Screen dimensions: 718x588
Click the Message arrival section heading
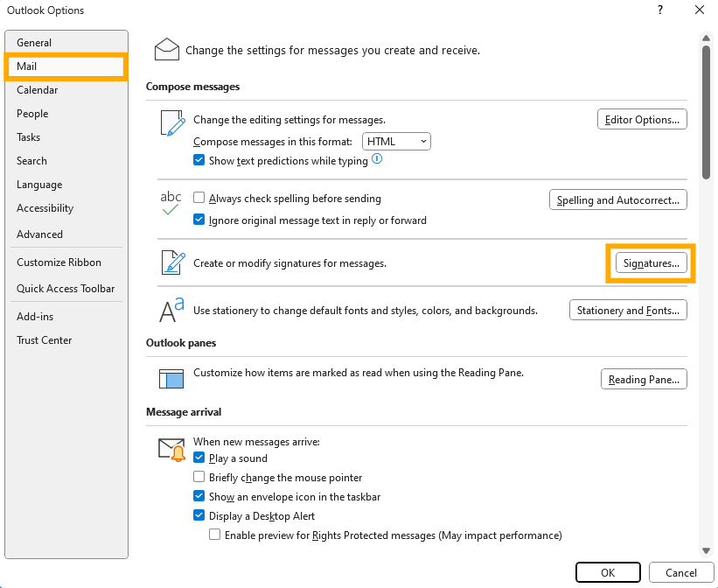(x=184, y=412)
